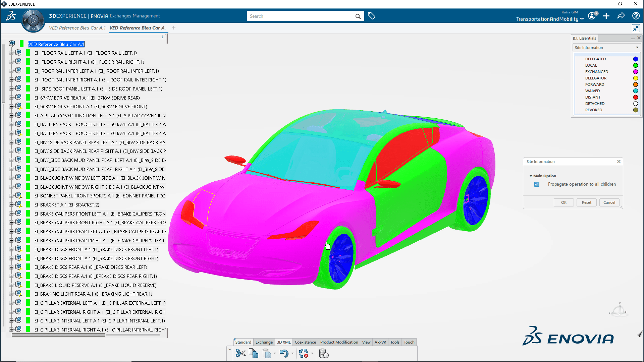The height and width of the screenshot is (362, 644).
Task: Click the root product icon in the tree
Action: (12, 43)
